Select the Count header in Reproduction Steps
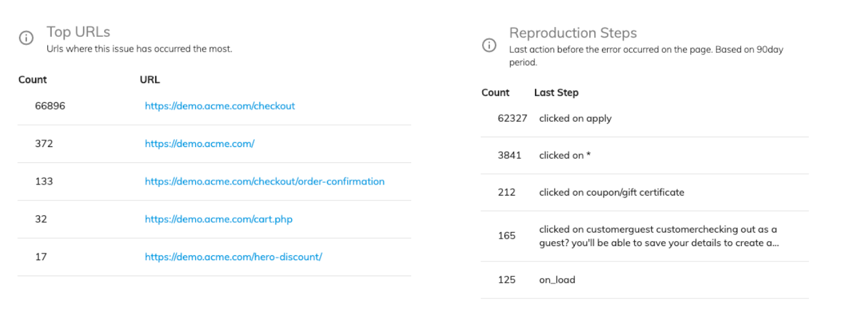Viewport: 868px width, 326px height. coord(496,92)
